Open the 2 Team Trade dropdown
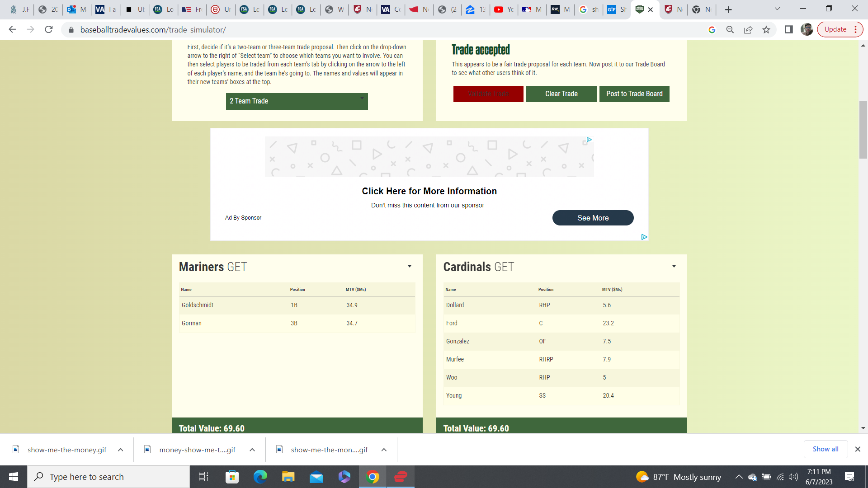The height and width of the screenshot is (488, 868). click(x=297, y=101)
